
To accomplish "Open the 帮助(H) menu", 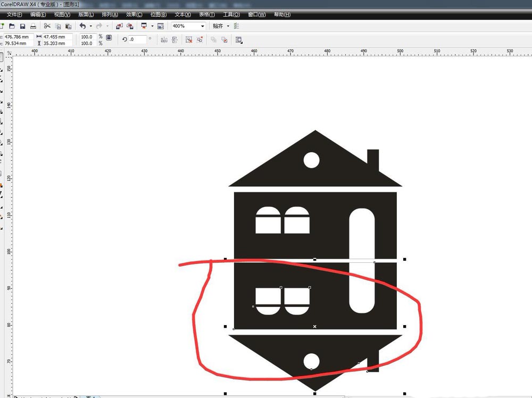I will point(282,14).
